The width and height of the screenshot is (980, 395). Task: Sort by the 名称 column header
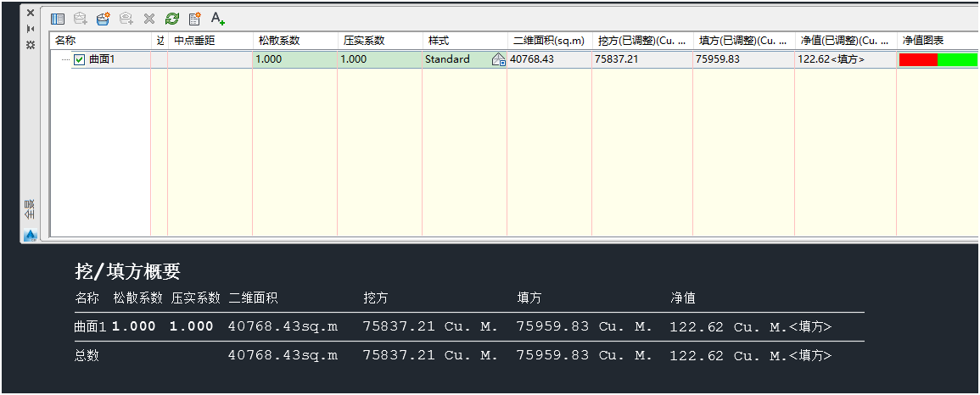pos(101,41)
